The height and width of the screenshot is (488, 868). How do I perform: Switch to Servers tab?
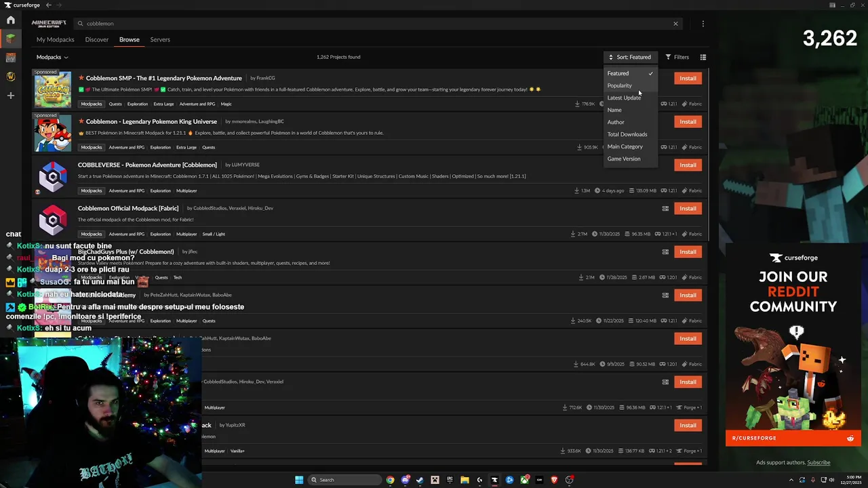160,39
